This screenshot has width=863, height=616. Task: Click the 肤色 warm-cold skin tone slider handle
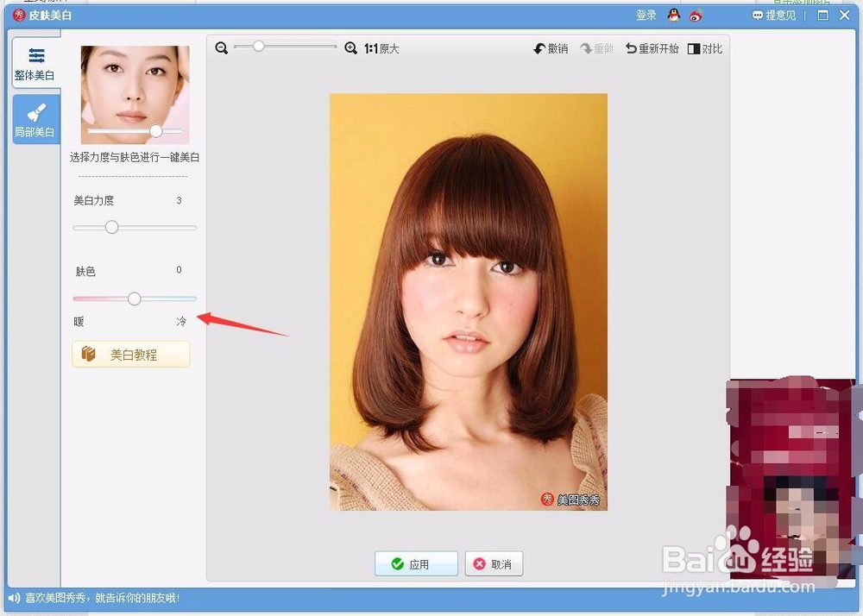(x=134, y=299)
